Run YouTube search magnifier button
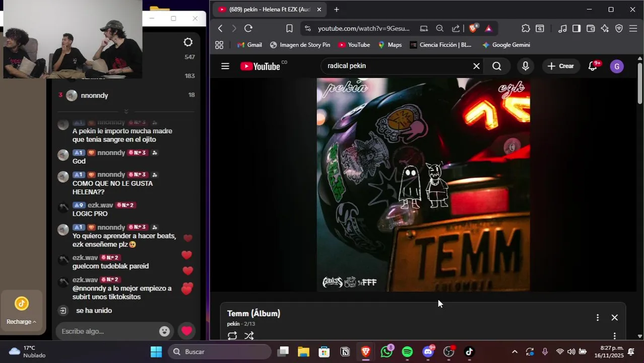Viewport: 644px width, 363px height. click(497, 66)
